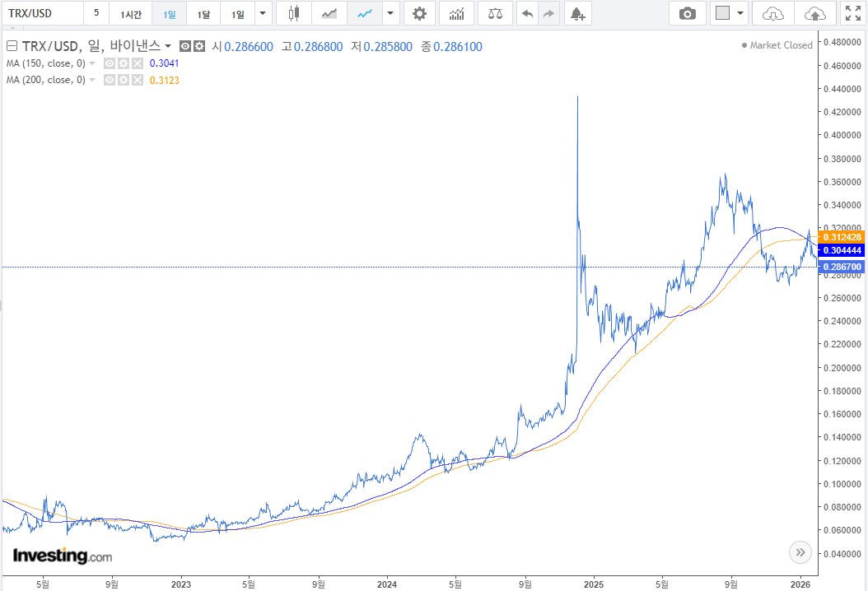Switch to the 1달 interval
Image resolution: width=868 pixels, height=591 pixels.
click(x=203, y=13)
